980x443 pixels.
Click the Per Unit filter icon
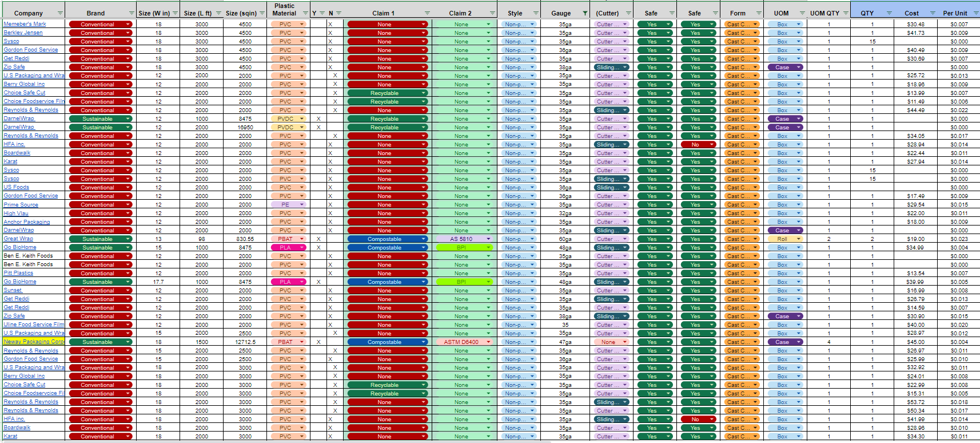pyautogui.click(x=975, y=13)
